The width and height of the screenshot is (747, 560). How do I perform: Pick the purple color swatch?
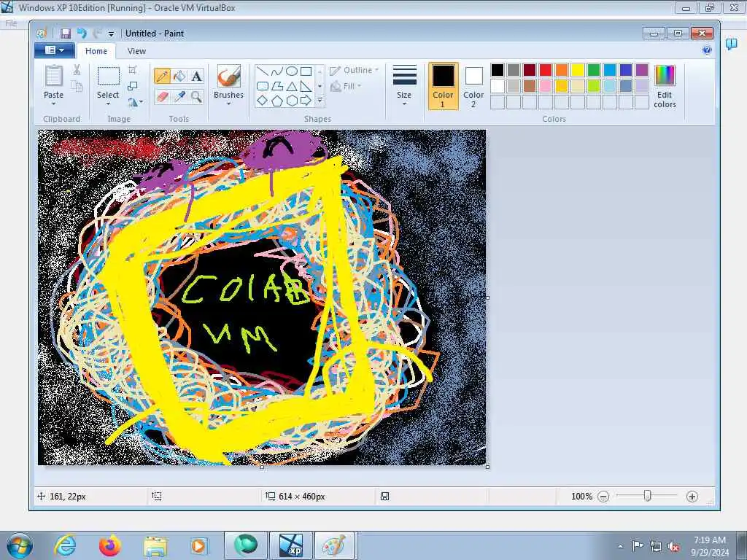pyautogui.click(x=642, y=70)
